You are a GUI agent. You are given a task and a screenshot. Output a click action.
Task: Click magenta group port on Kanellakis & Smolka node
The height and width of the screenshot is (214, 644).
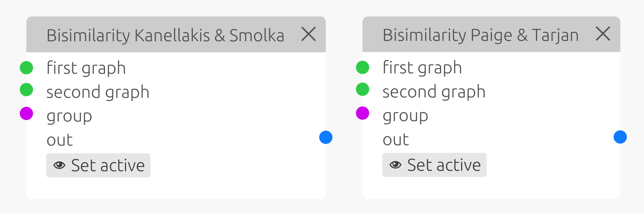pyautogui.click(x=26, y=113)
